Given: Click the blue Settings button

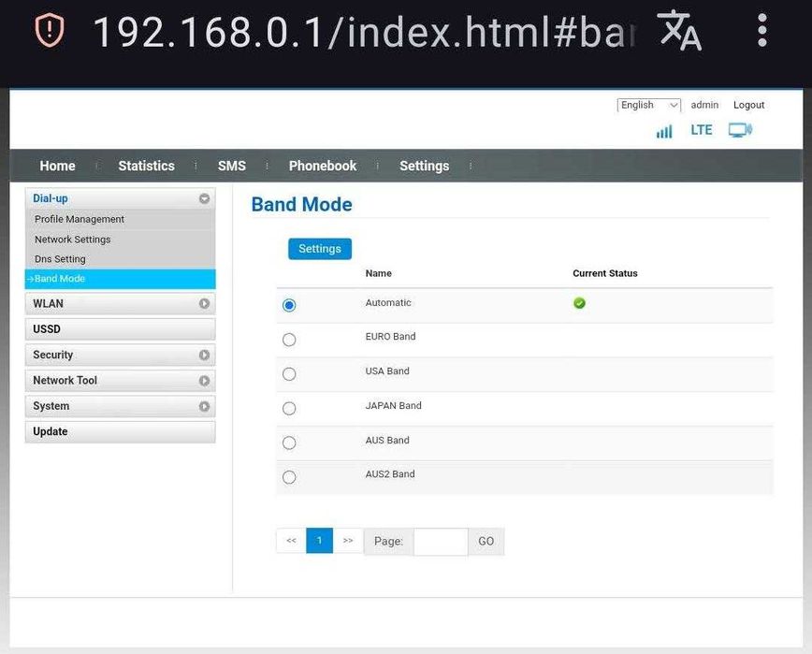Looking at the screenshot, I should (x=320, y=249).
